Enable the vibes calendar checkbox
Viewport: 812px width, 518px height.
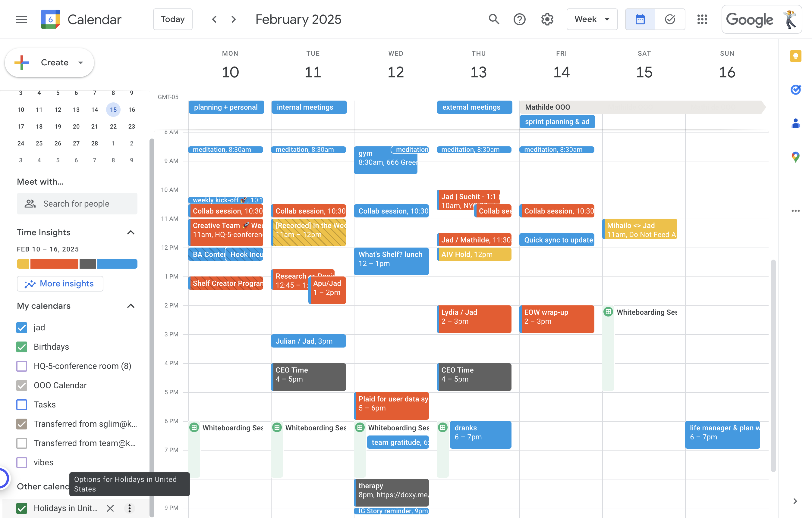[22, 462]
